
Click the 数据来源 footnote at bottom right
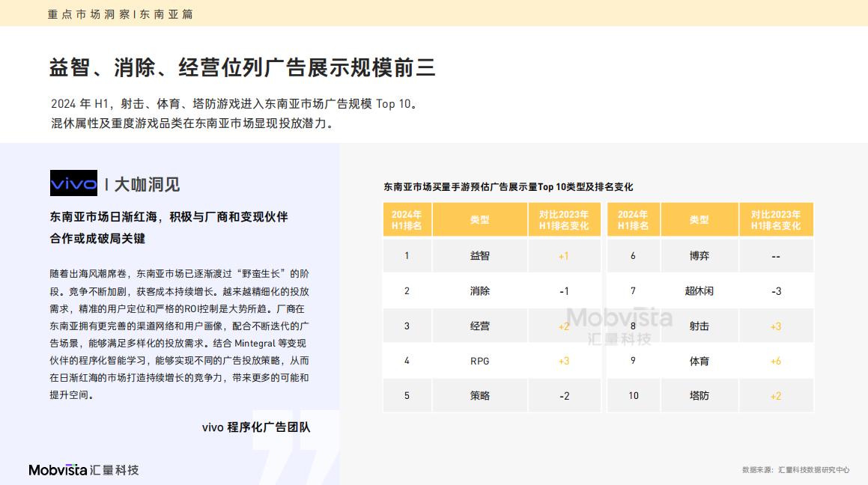[x=795, y=470]
